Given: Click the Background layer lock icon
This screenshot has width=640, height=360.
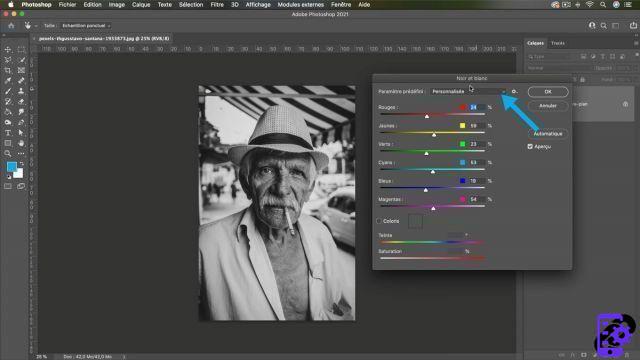Looking at the screenshot, I should [625, 104].
